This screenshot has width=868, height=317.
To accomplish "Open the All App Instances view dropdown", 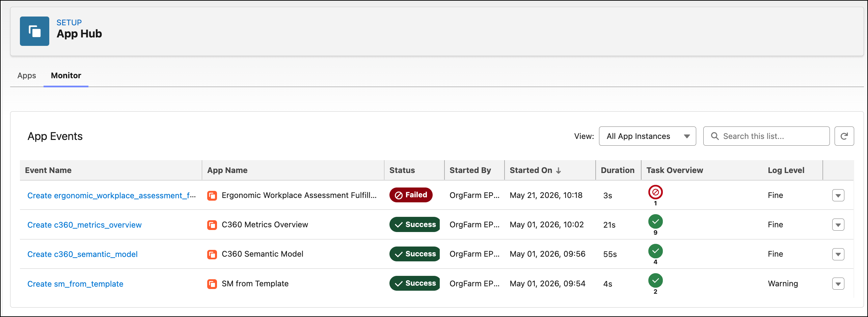I will 647,136.
